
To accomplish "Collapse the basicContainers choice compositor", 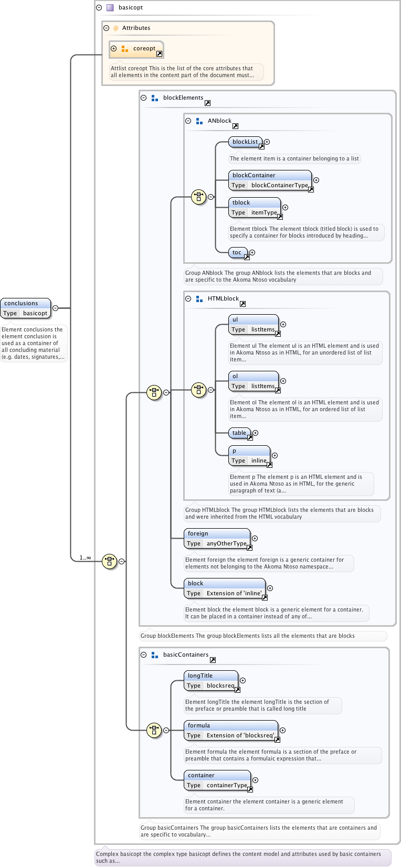I will pos(166,730).
